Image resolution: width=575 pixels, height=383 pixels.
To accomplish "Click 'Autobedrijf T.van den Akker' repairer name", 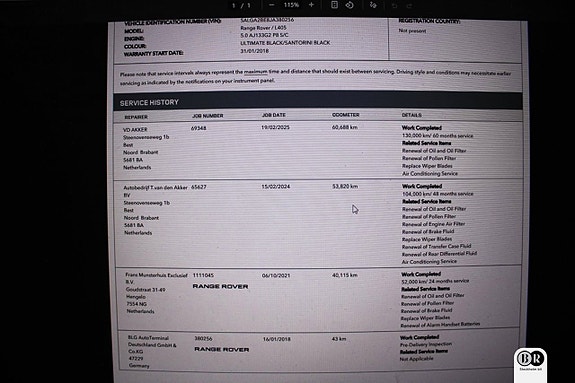I will point(155,187).
